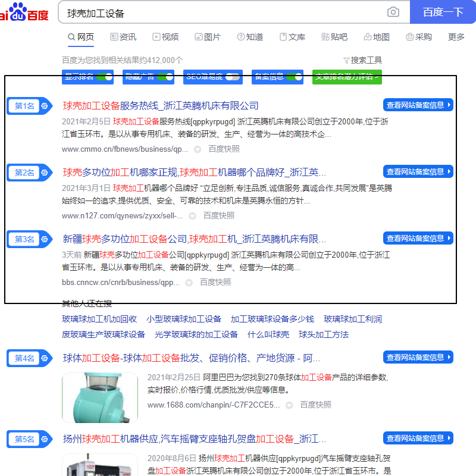Click the green 文章排名潜力评估 button
The image size is (476, 476).
point(347,77)
